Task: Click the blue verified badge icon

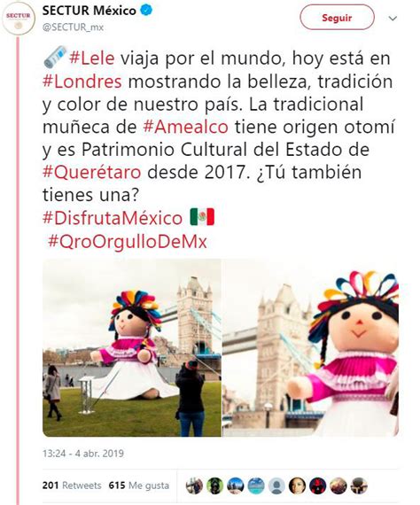Action: click(x=146, y=11)
